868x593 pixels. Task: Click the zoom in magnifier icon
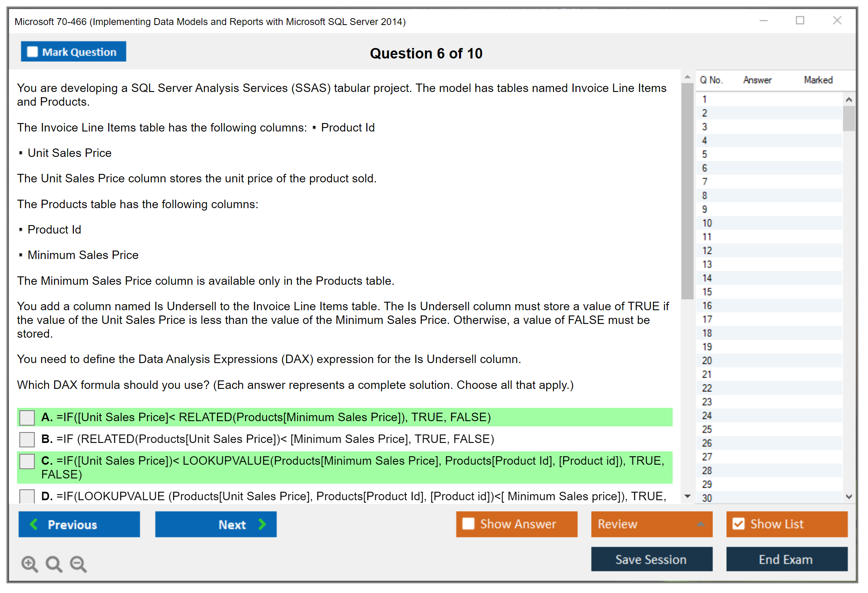click(29, 564)
